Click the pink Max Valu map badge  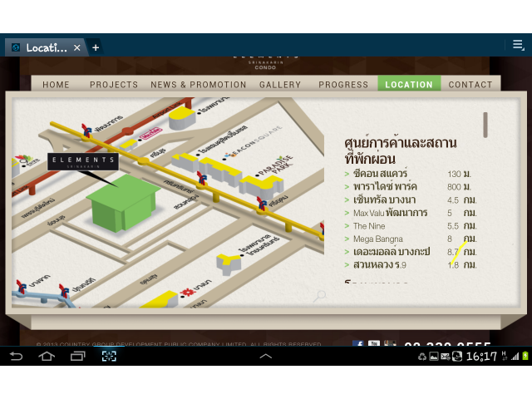(150, 133)
